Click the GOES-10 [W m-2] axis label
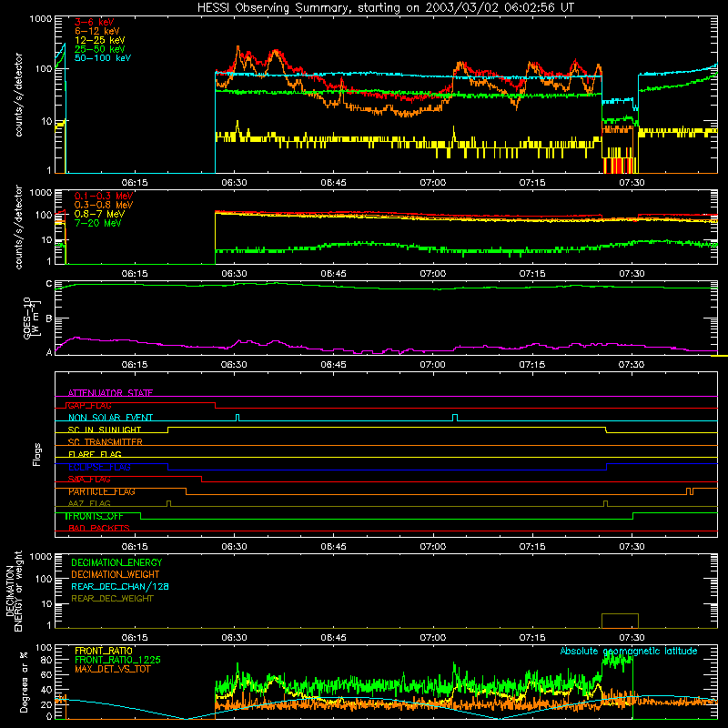Viewport: 728px width, 728px height. coord(32,318)
